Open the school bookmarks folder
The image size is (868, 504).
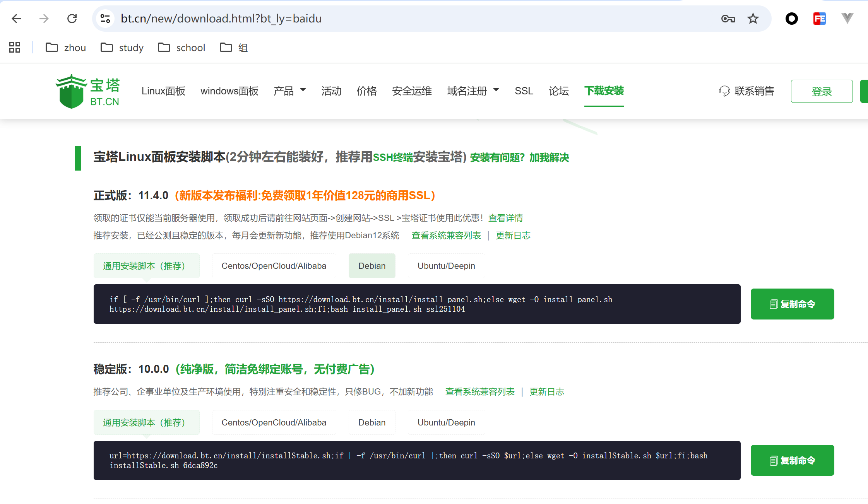(x=182, y=47)
